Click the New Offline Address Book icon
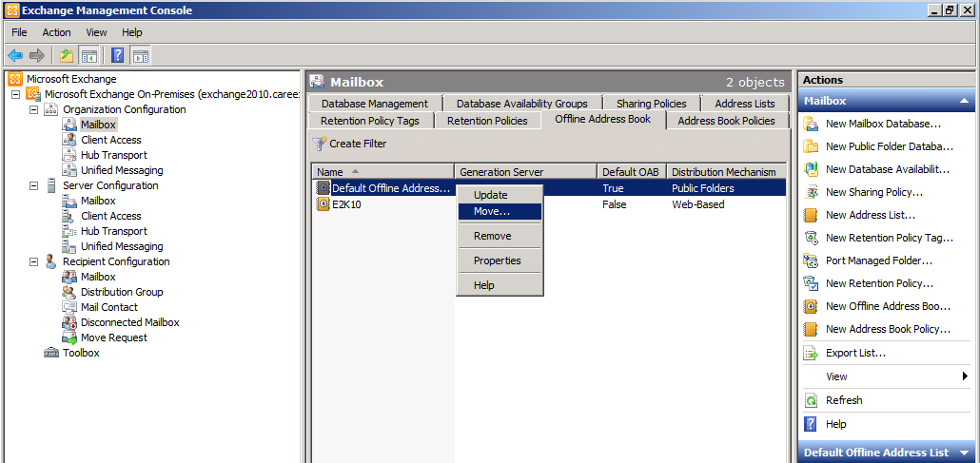The image size is (980, 463). click(x=811, y=306)
